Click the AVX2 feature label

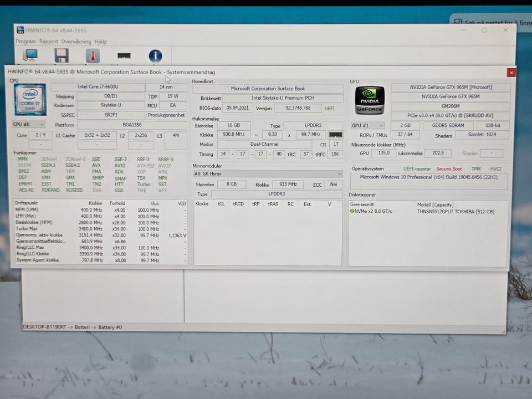120,166
